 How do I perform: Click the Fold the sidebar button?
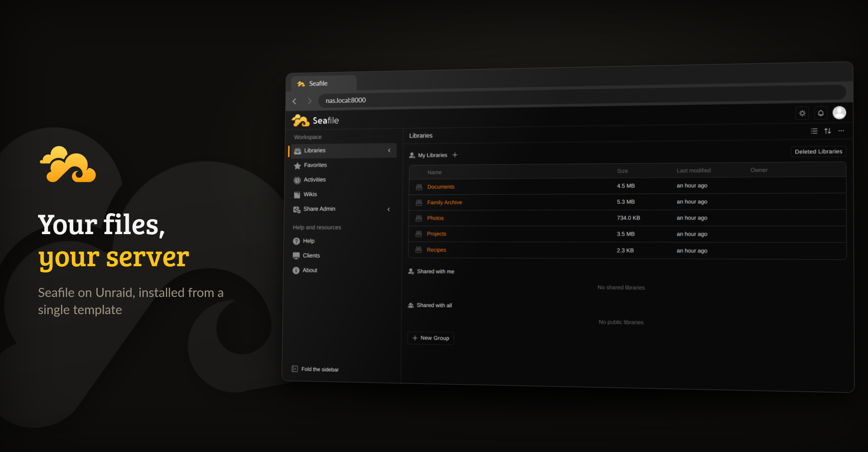315,369
